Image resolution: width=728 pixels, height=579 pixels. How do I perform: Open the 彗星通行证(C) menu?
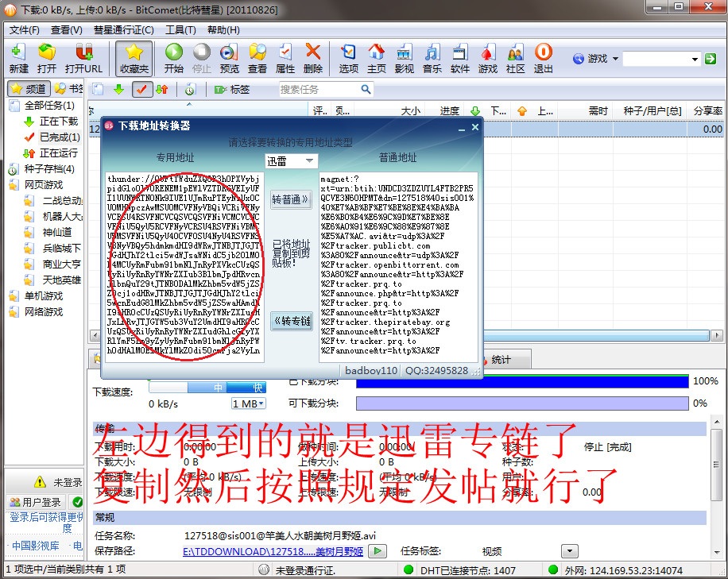click(x=123, y=30)
